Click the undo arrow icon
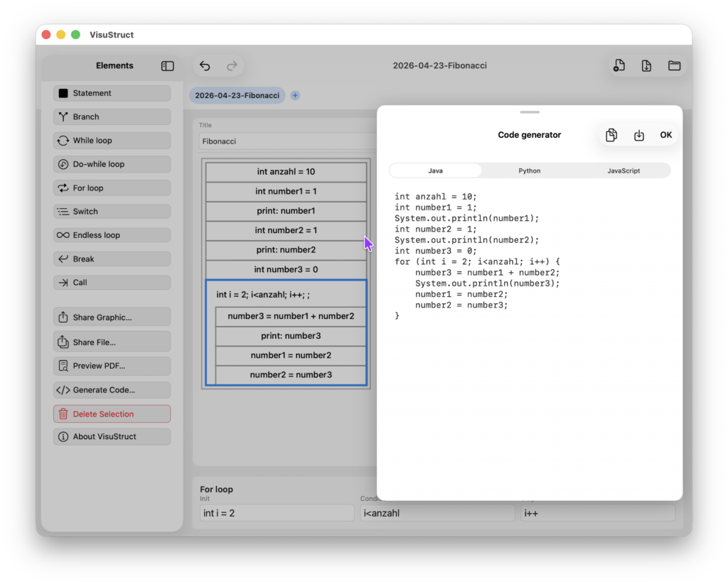This screenshot has width=728, height=584. (205, 66)
